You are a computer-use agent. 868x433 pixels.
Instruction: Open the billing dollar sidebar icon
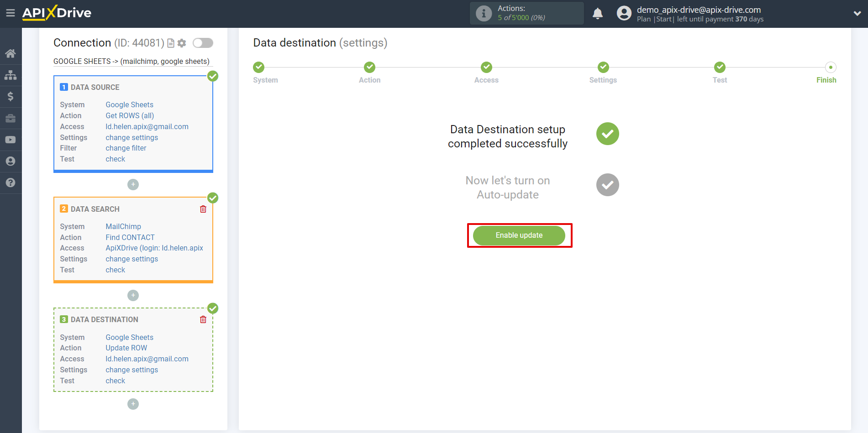point(11,96)
